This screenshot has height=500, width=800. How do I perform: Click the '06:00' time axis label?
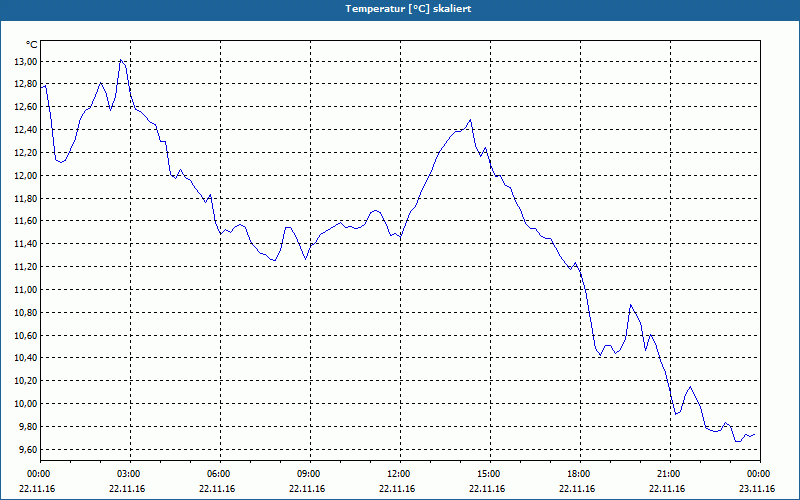(217, 474)
